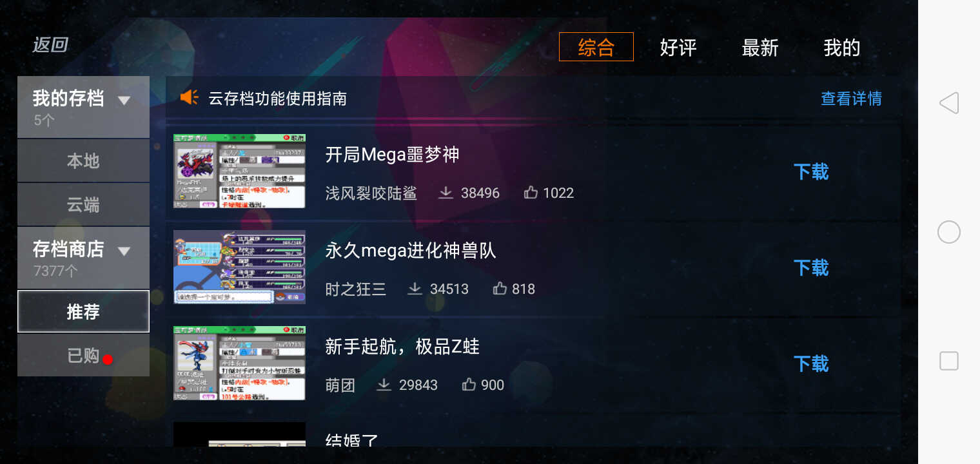Tap the download count icon for 开局Mega噩梦神
980x464 pixels.
446,193
